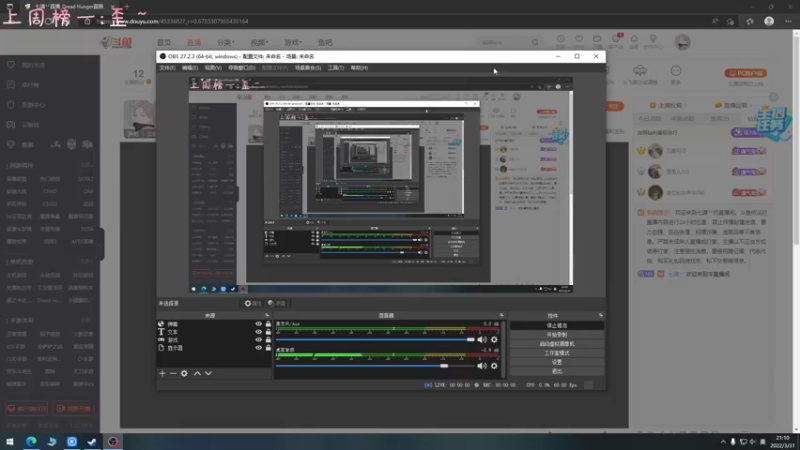Click the Exit button in controls dock
Viewport: 800px width, 450px height.
(557, 371)
